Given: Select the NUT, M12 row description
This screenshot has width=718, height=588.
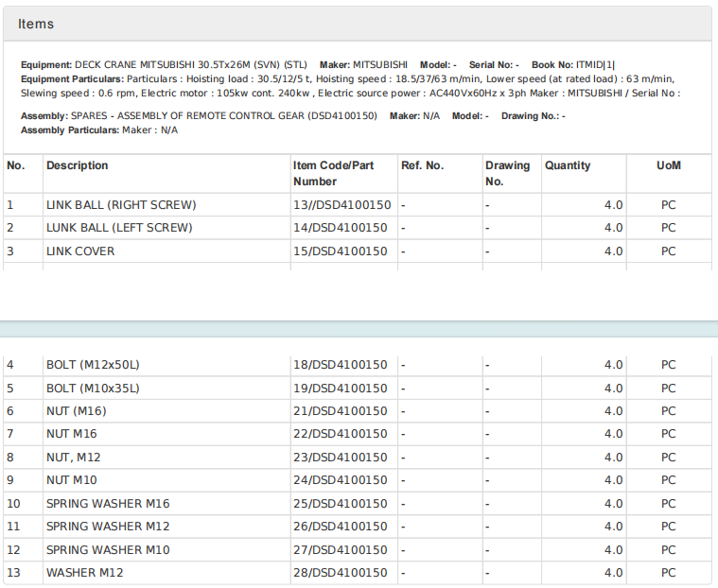Looking at the screenshot, I should [74, 458].
